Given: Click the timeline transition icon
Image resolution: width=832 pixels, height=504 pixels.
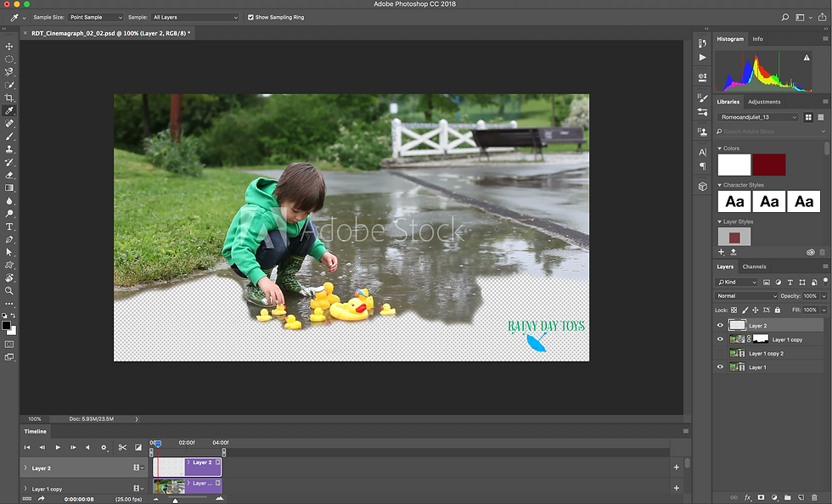Looking at the screenshot, I should click(x=138, y=447).
